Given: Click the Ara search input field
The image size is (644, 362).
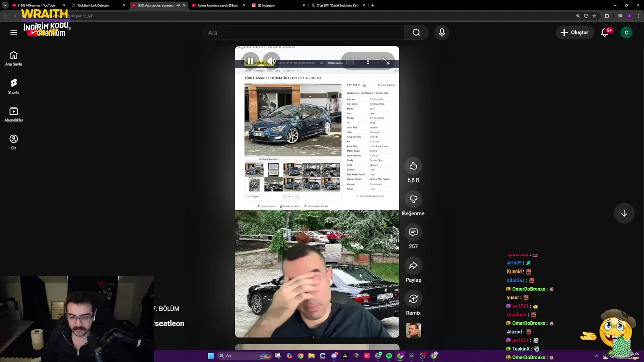Looking at the screenshot, I should pos(303,33).
